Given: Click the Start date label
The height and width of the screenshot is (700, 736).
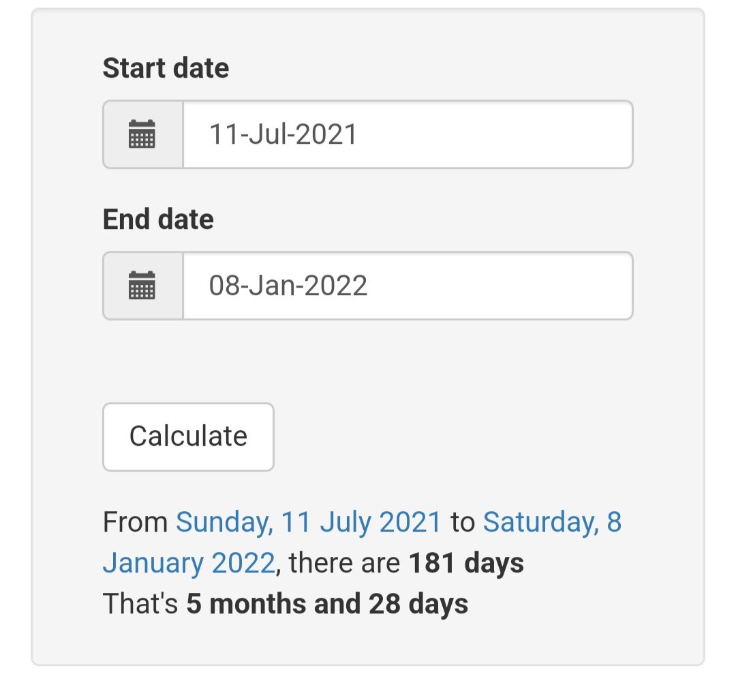Looking at the screenshot, I should point(166,67).
